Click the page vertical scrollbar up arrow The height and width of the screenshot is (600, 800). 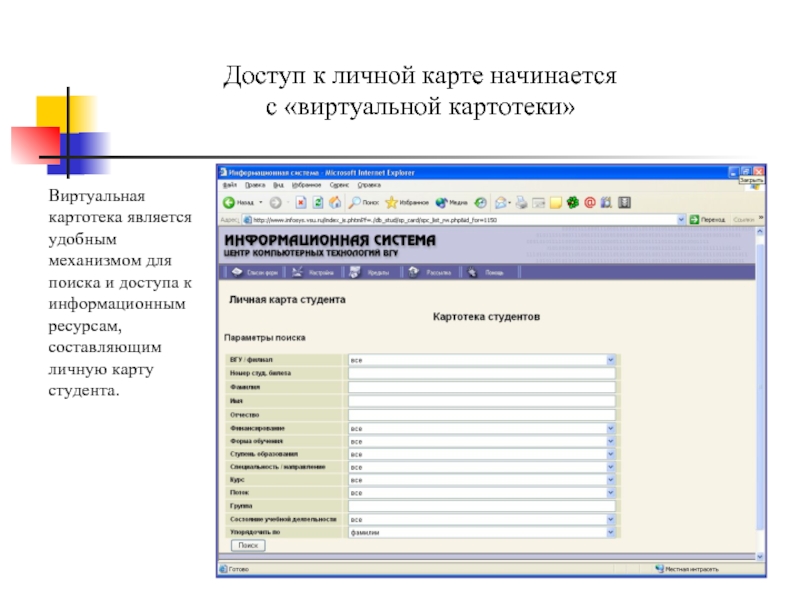click(760, 232)
